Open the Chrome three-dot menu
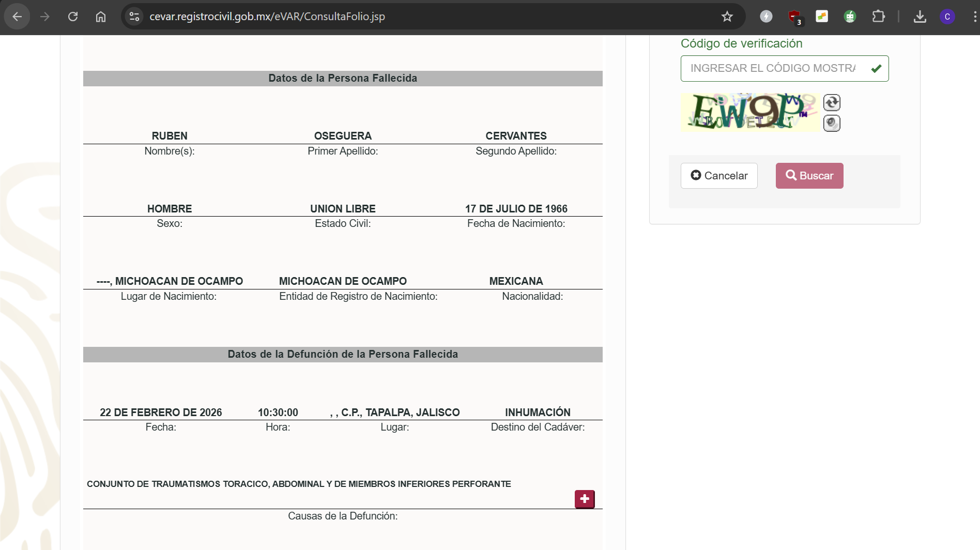Image resolution: width=980 pixels, height=550 pixels. click(974, 17)
